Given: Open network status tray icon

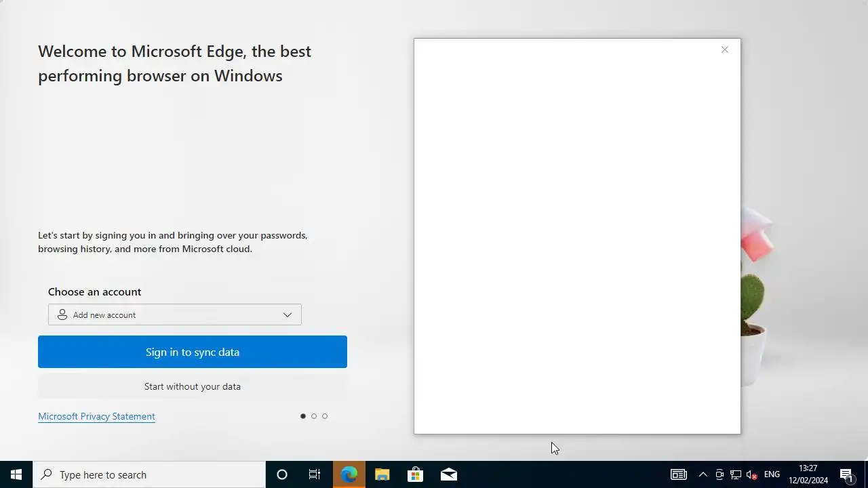Looking at the screenshot, I should [736, 474].
